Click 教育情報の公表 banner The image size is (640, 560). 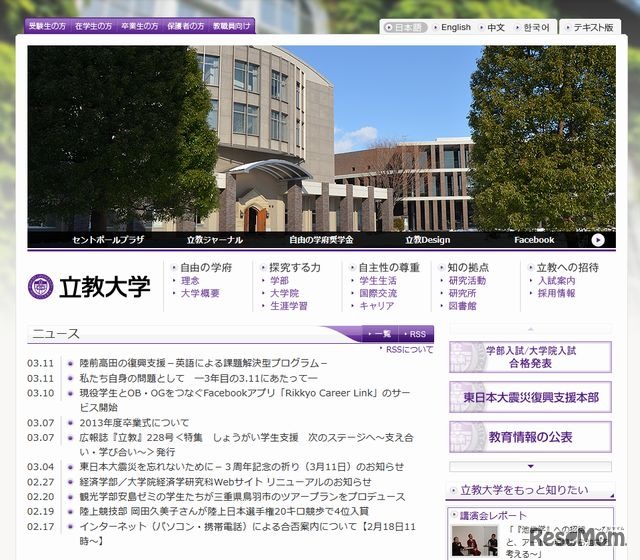click(530, 437)
